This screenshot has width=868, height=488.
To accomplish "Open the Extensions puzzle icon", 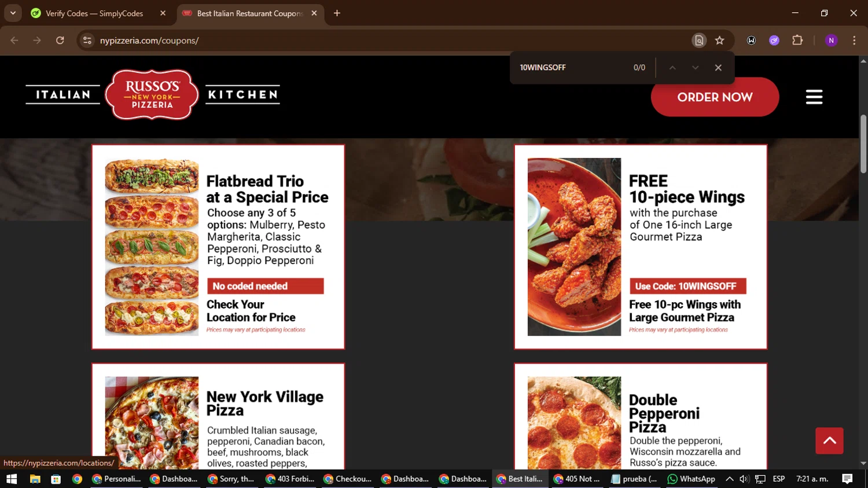I will pyautogui.click(x=797, y=41).
